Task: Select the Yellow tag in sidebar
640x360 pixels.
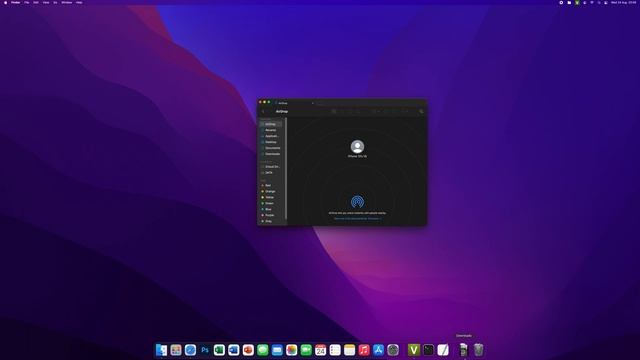Action: tap(271, 197)
